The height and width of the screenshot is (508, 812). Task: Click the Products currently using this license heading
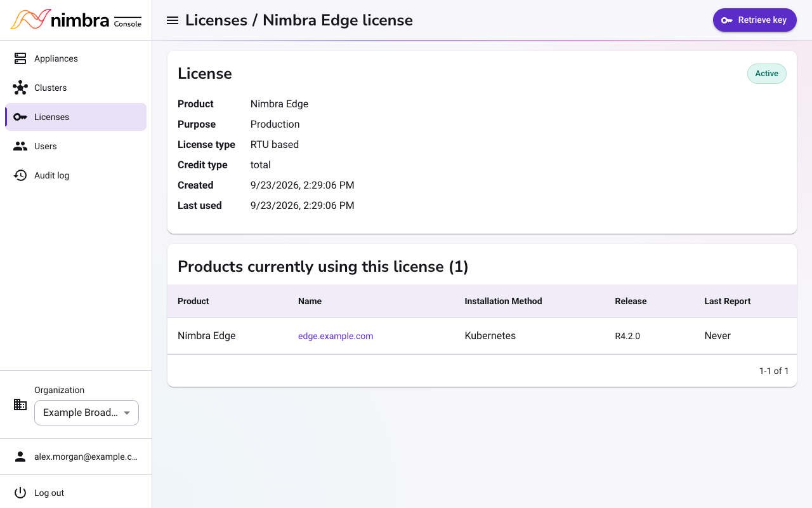[x=323, y=267]
